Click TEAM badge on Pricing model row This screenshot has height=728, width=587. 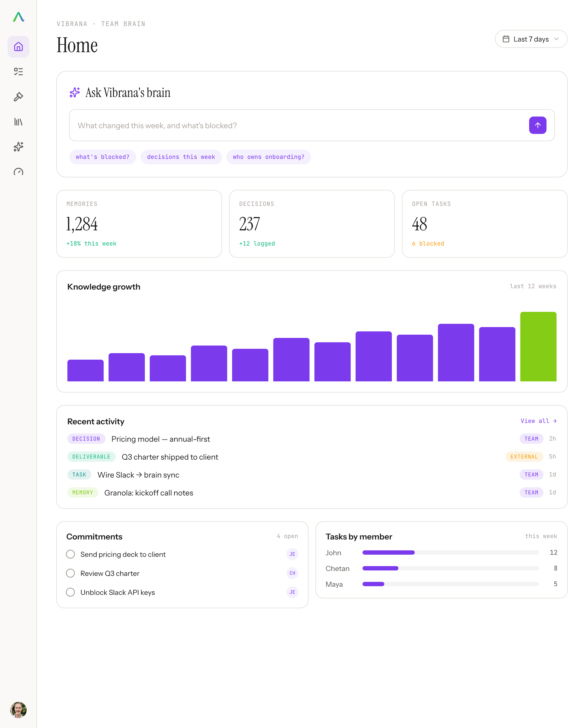(x=531, y=439)
